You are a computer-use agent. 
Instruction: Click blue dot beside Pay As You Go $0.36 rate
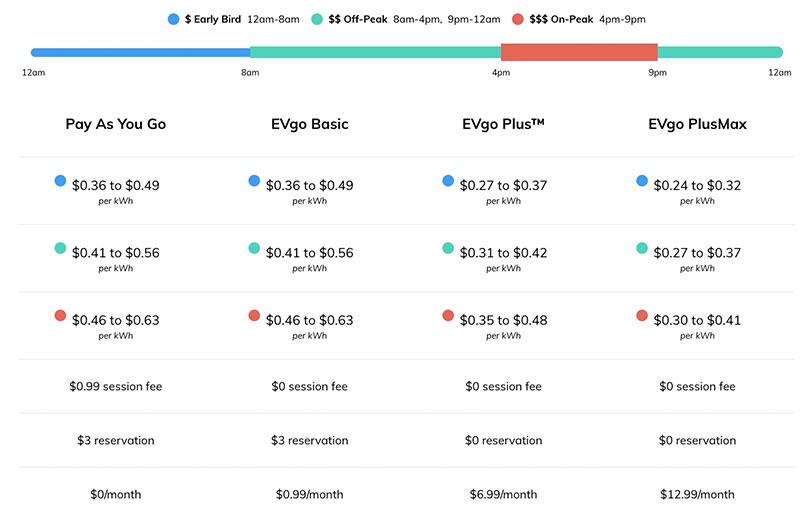[60, 181]
